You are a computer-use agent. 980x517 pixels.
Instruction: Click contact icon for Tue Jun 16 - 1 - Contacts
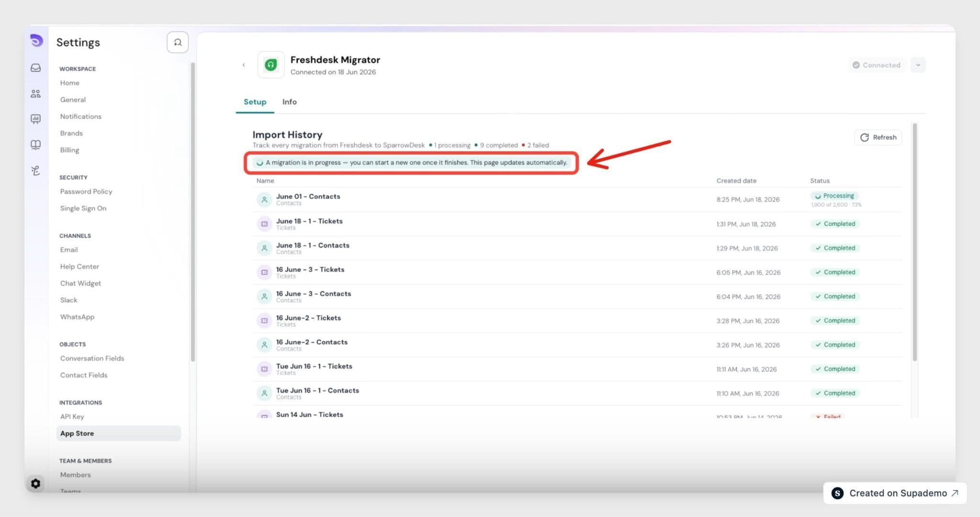click(264, 393)
